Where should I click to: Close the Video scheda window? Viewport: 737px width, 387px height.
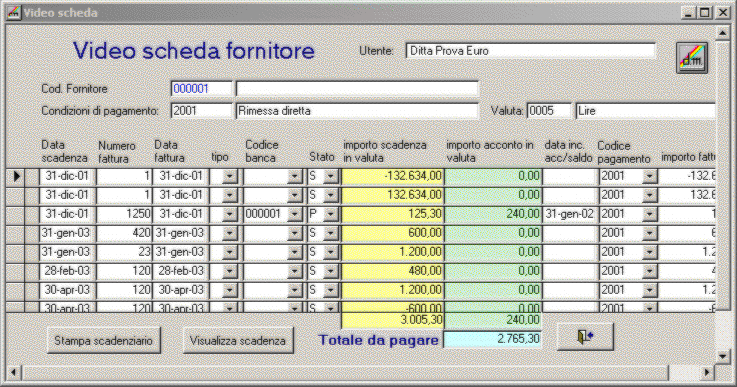[722, 13]
